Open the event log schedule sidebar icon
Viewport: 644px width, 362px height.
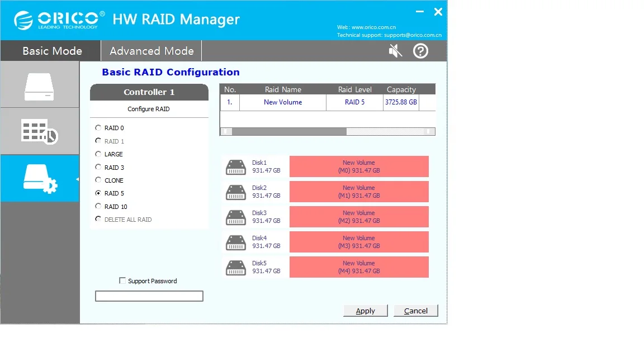[x=39, y=131]
